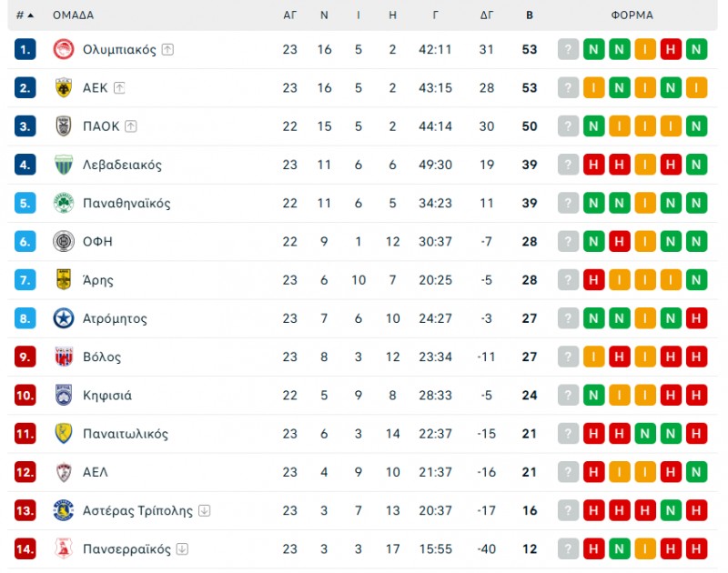Click the ΠΑΟΚ team logo
Image resolution: width=728 pixels, height=573 pixels.
(x=64, y=126)
